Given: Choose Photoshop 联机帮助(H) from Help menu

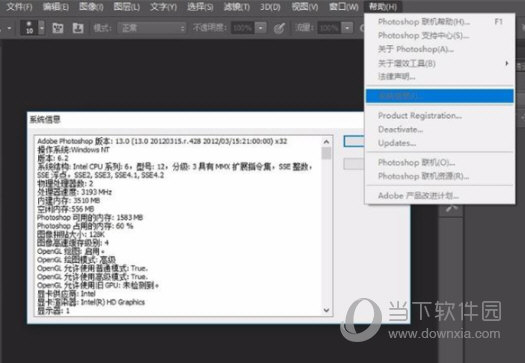Looking at the screenshot, I should pyautogui.click(x=440, y=22).
